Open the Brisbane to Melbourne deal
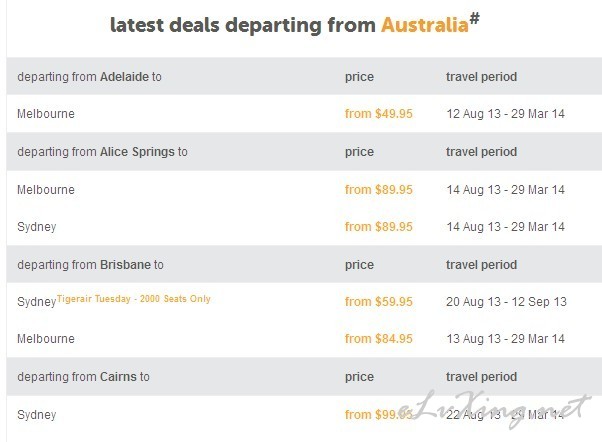Image resolution: width=602 pixels, height=442 pixels. click(46, 339)
